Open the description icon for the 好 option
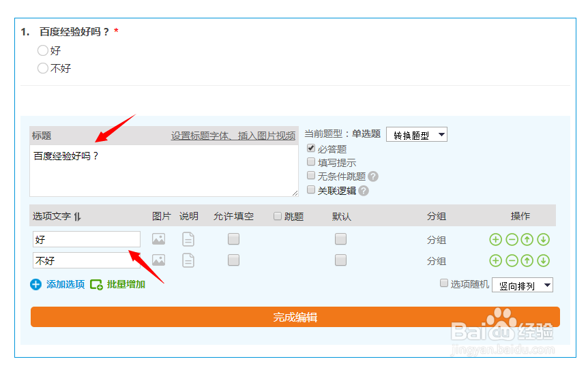 click(188, 239)
